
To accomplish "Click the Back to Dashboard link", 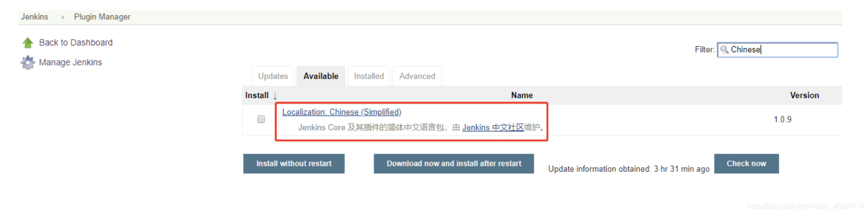I will (76, 43).
